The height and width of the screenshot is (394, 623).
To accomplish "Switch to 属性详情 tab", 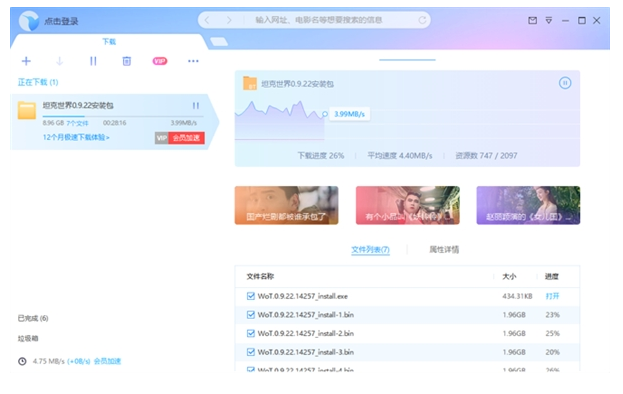I will pyautogui.click(x=444, y=249).
